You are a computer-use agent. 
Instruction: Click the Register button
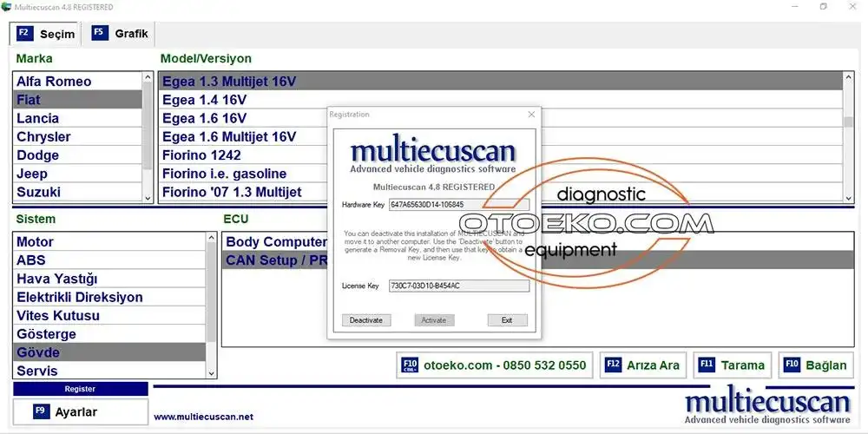80,389
